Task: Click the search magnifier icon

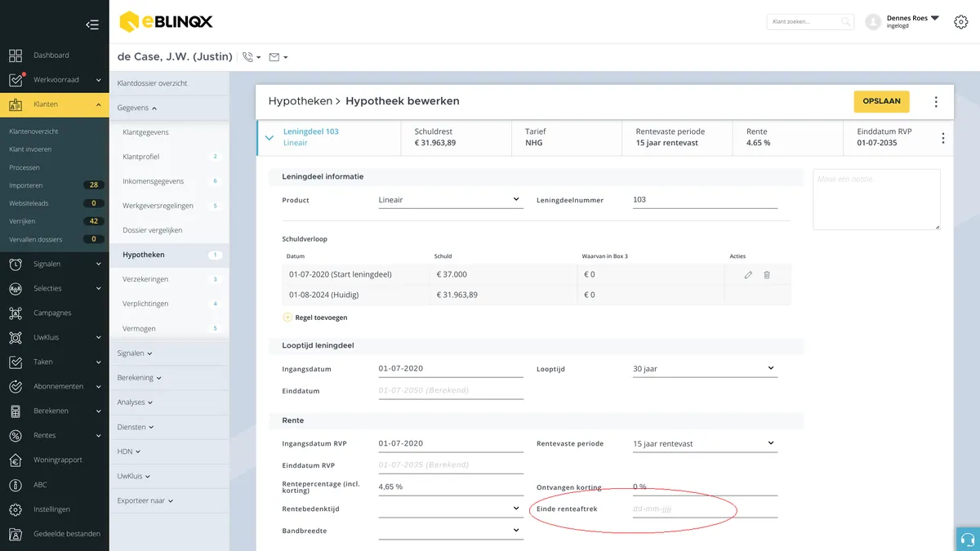Action: coord(846,22)
